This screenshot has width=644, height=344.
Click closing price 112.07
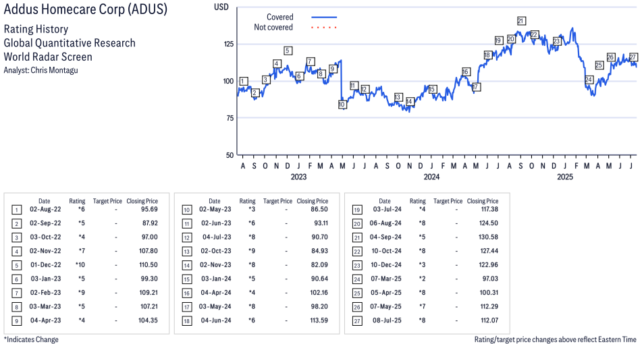pyautogui.click(x=489, y=320)
